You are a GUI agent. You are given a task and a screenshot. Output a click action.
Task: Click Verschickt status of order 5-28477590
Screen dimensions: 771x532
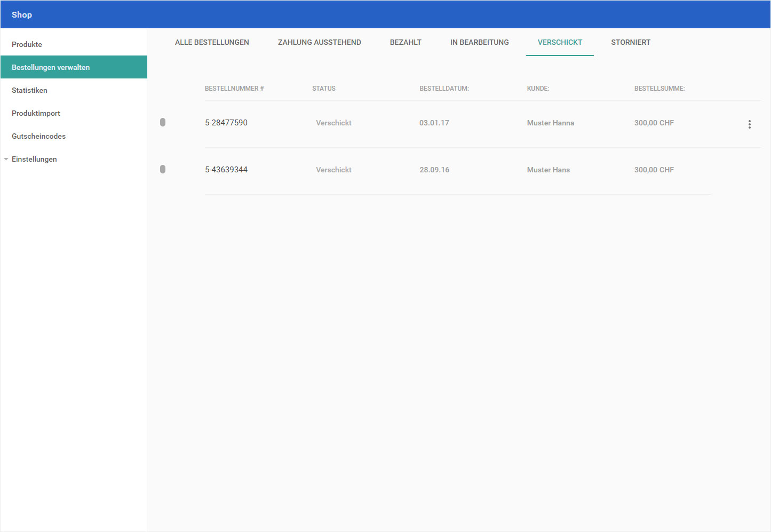pos(333,123)
